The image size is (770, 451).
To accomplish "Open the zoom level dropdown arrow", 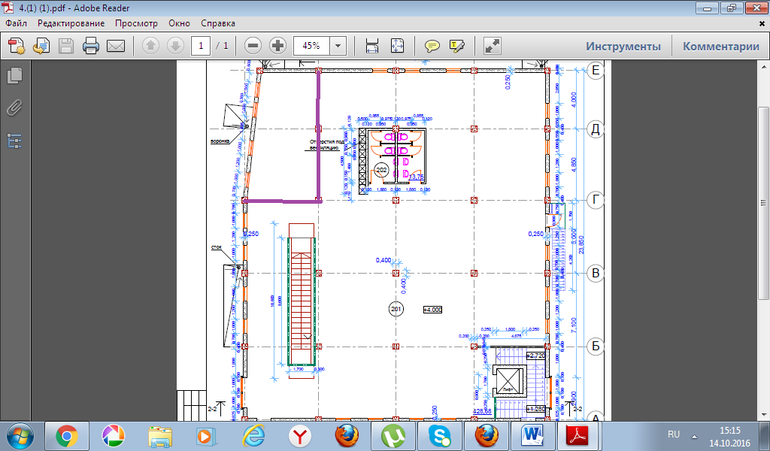I will (x=338, y=46).
